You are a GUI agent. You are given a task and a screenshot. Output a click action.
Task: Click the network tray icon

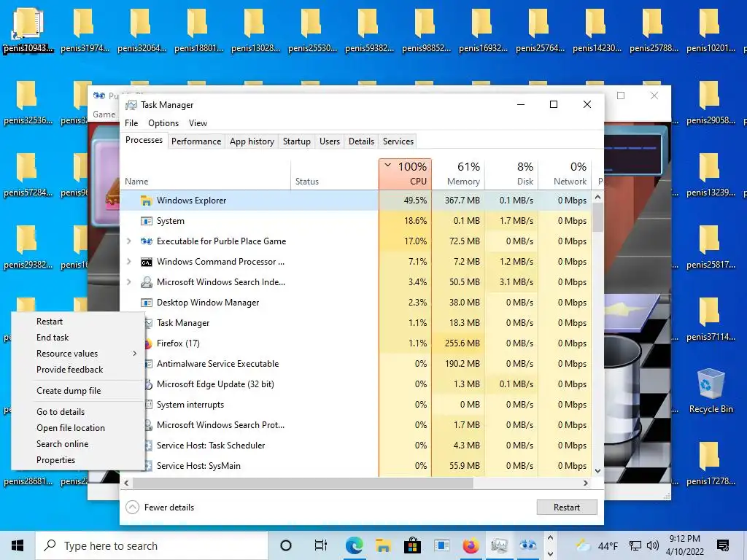click(635, 545)
